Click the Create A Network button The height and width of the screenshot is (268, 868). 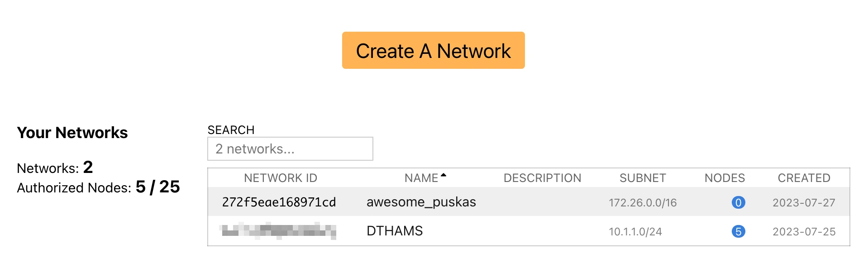[433, 50]
